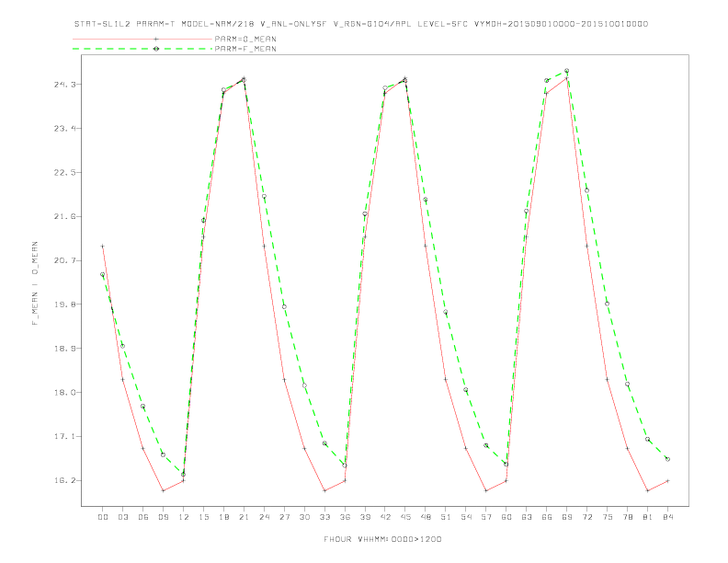Click the 63 forecast hour tick label
The image size is (728, 563).
click(527, 517)
